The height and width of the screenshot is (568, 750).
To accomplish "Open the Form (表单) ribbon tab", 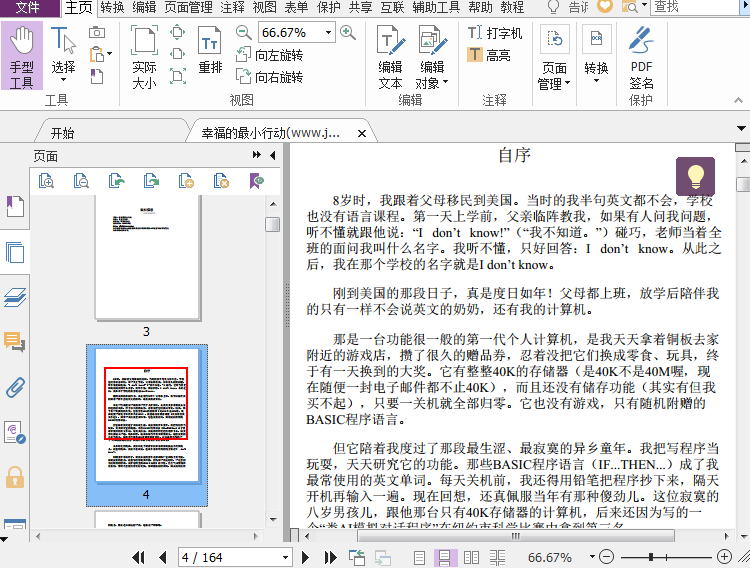I will pos(296,7).
